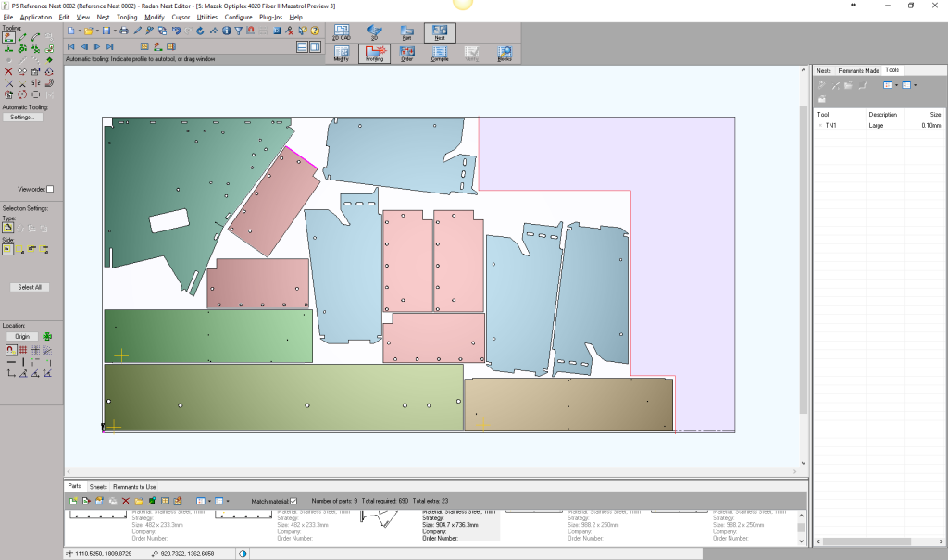
Task: Expand the Save dropdown arrow
Action: click(115, 31)
